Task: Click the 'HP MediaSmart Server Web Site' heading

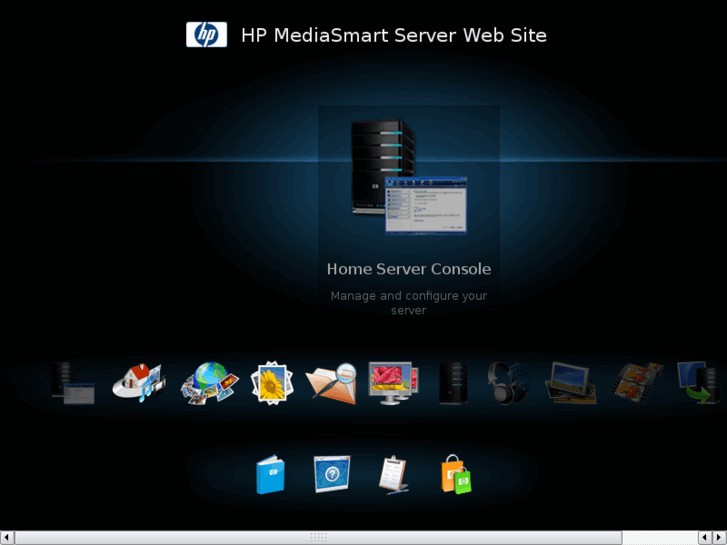Action: click(394, 35)
